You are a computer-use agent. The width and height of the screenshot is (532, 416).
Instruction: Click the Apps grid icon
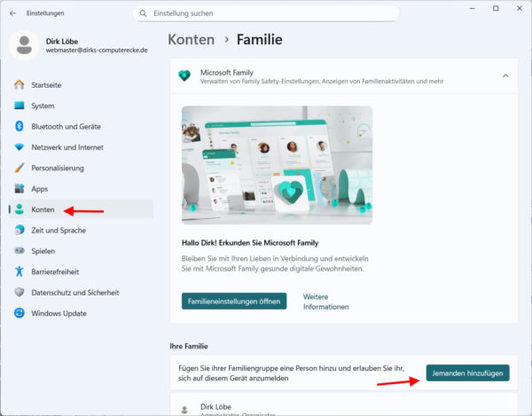(x=20, y=188)
